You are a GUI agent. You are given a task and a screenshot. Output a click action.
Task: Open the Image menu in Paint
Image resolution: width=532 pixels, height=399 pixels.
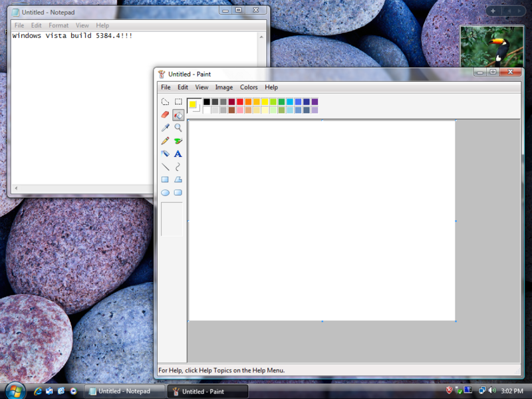point(224,87)
